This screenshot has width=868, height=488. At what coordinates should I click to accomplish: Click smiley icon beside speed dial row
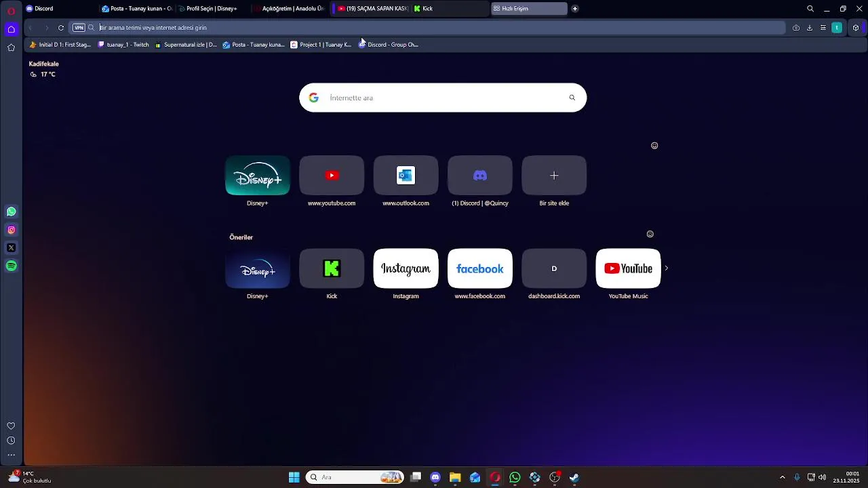pyautogui.click(x=654, y=146)
